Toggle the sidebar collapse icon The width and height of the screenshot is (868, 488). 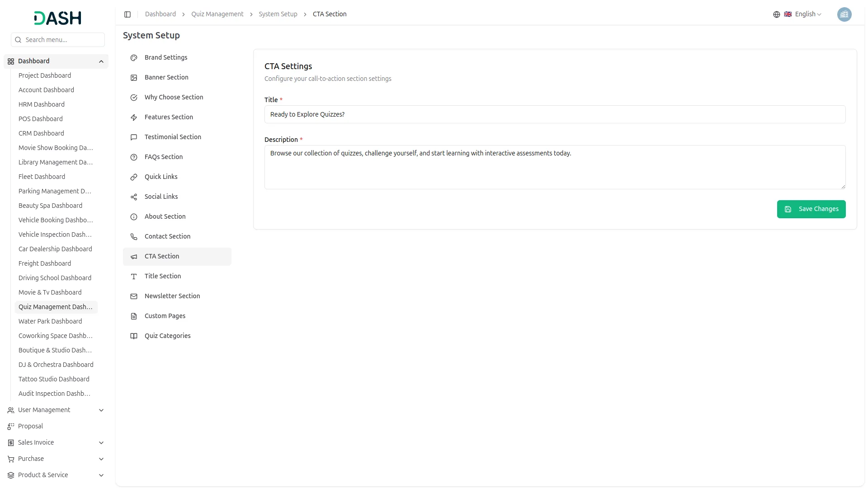click(x=127, y=14)
